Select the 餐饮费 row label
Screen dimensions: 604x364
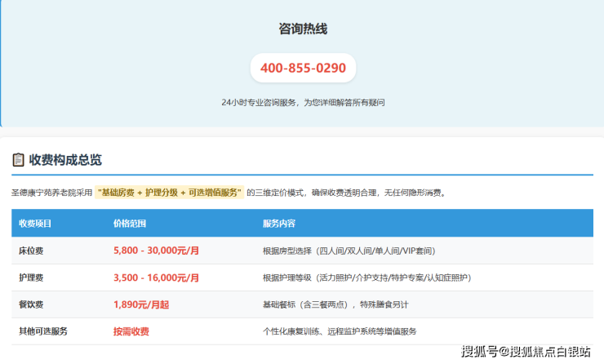coord(31,304)
